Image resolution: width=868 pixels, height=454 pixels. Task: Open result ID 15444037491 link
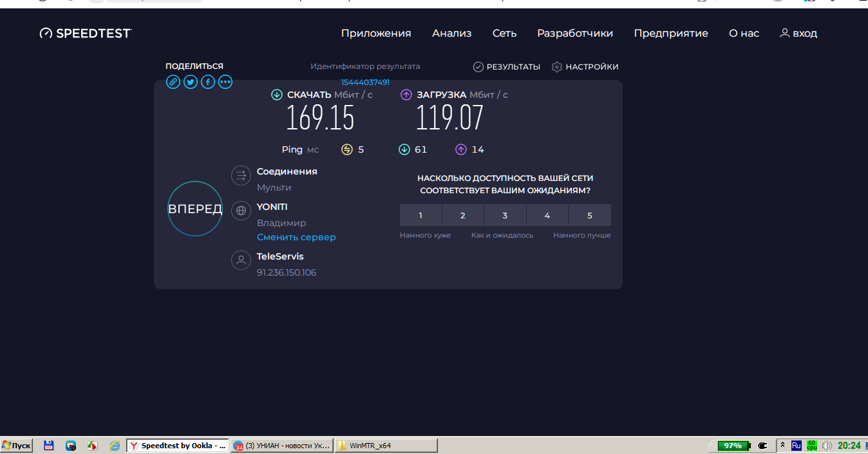click(x=365, y=82)
